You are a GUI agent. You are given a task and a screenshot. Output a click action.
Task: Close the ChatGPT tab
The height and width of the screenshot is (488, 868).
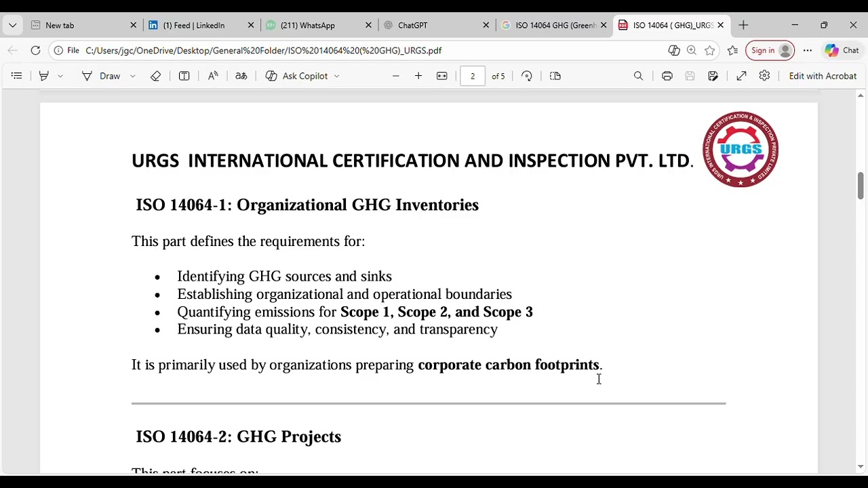pos(486,25)
